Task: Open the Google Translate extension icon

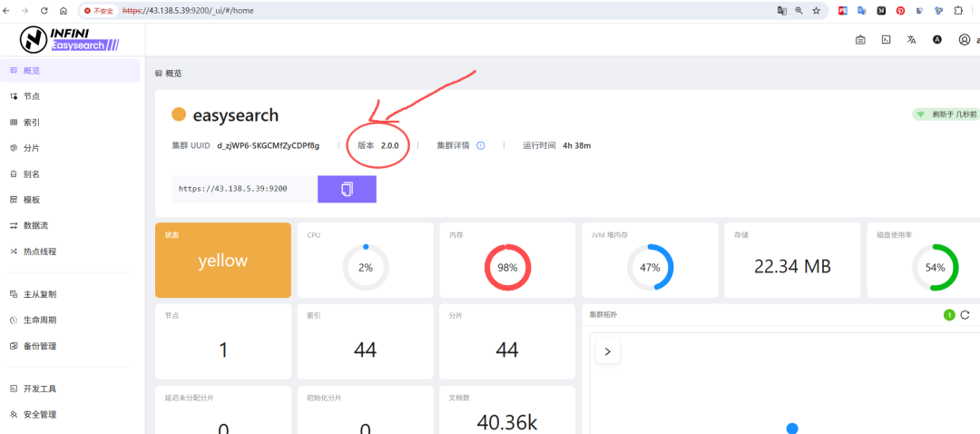Action: tap(862, 11)
